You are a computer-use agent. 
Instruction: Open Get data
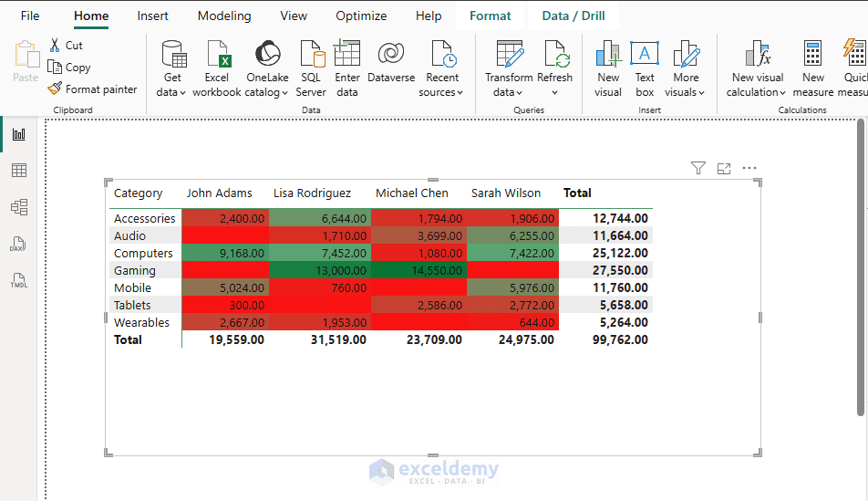click(x=172, y=69)
